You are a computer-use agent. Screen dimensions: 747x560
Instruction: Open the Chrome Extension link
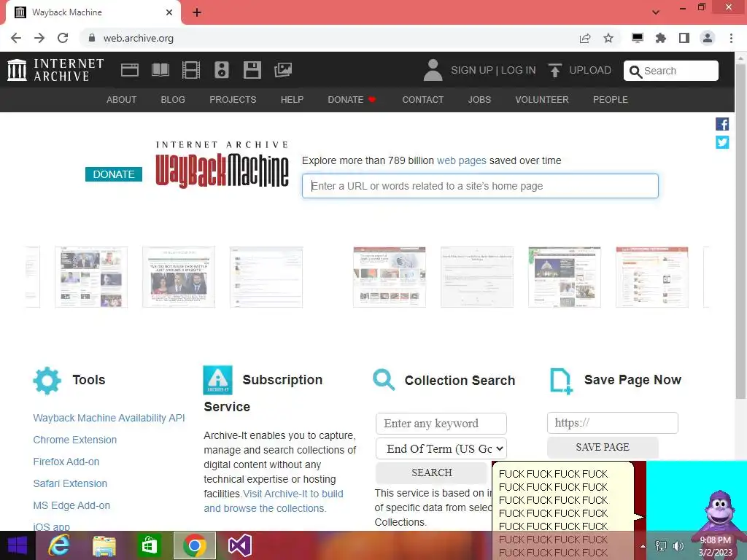pyautogui.click(x=75, y=440)
